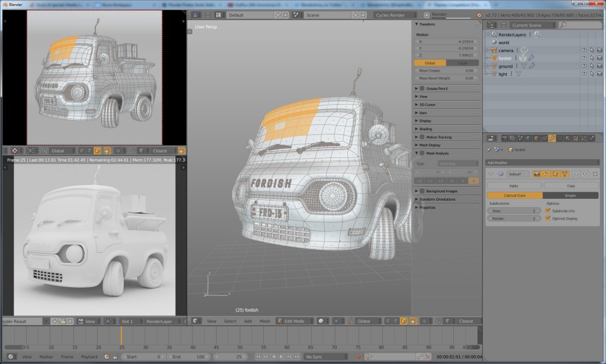Disable Optimal Display checkbox
This screenshot has width=606, height=364.
[x=547, y=218]
